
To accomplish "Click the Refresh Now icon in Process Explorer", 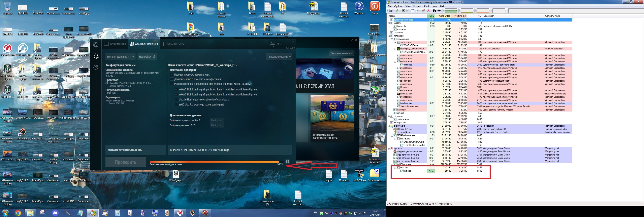I will (397, 11).
